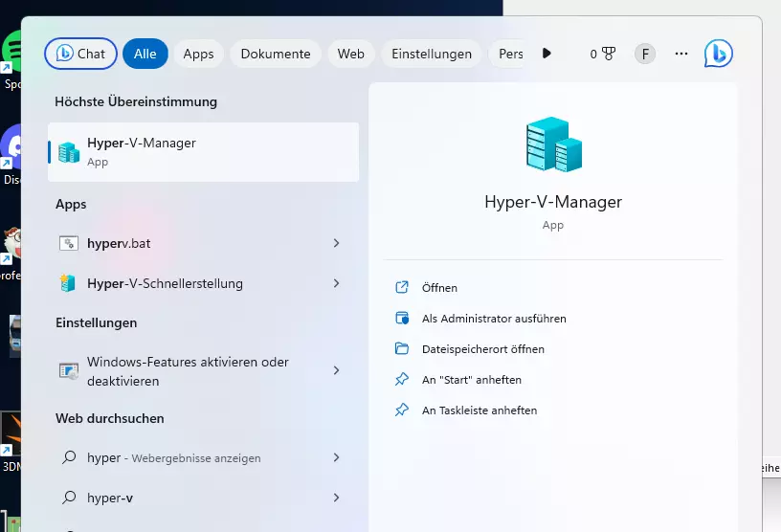781x532 pixels.
Task: Expand the hyper web results chevron
Action: 336,458
